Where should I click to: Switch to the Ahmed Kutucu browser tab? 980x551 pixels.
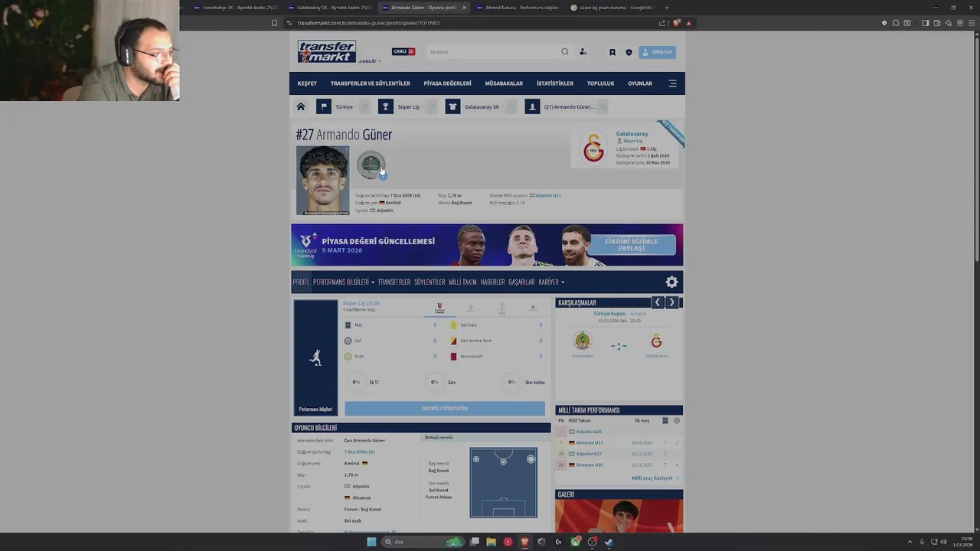(518, 8)
